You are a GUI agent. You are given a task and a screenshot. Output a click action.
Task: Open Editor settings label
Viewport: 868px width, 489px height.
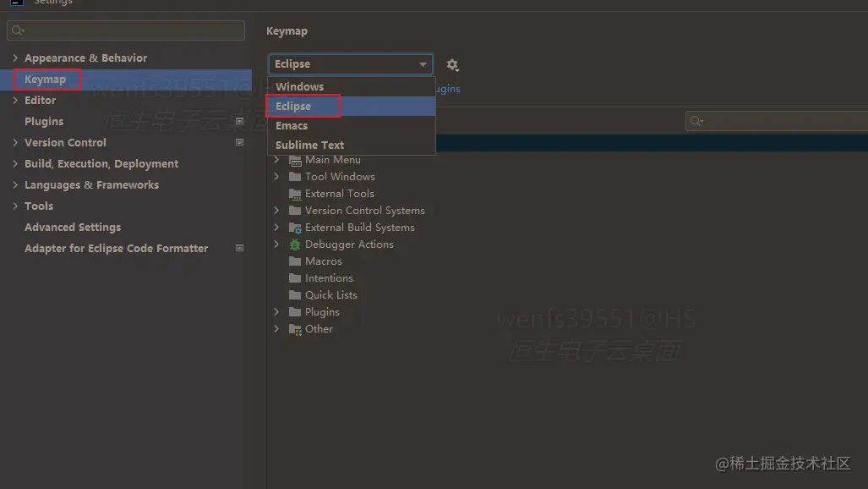(x=40, y=101)
